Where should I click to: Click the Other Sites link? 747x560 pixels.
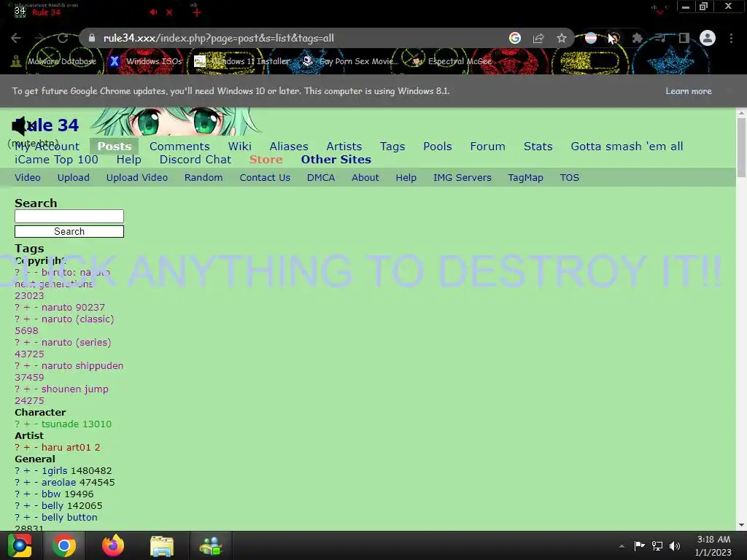coord(336,160)
